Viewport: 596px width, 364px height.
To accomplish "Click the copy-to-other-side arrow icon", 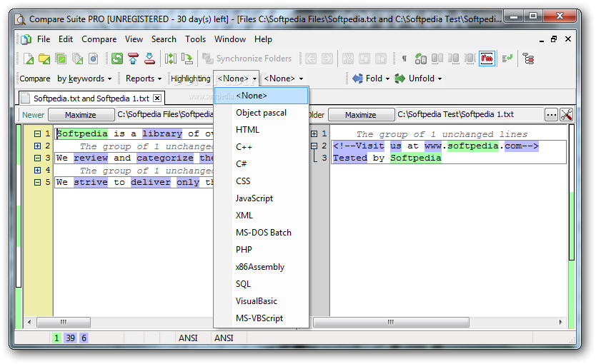I will [187, 59].
